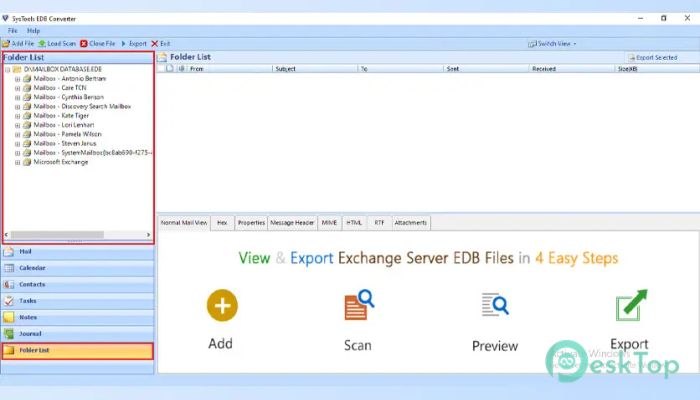Click the folder tree scroll left arrow

pyautogui.click(x=6, y=235)
